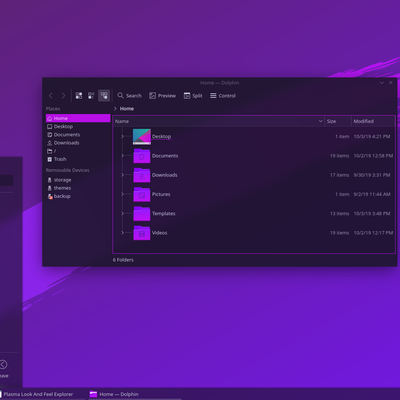The height and width of the screenshot is (400, 400).
Task: Select the Details view mode toolbar icon
Action: [104, 96]
